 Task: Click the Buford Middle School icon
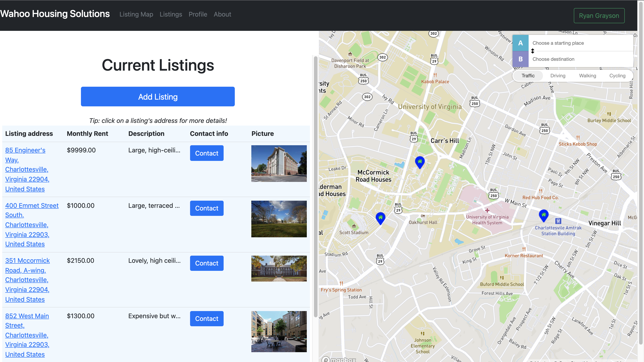[502, 278]
